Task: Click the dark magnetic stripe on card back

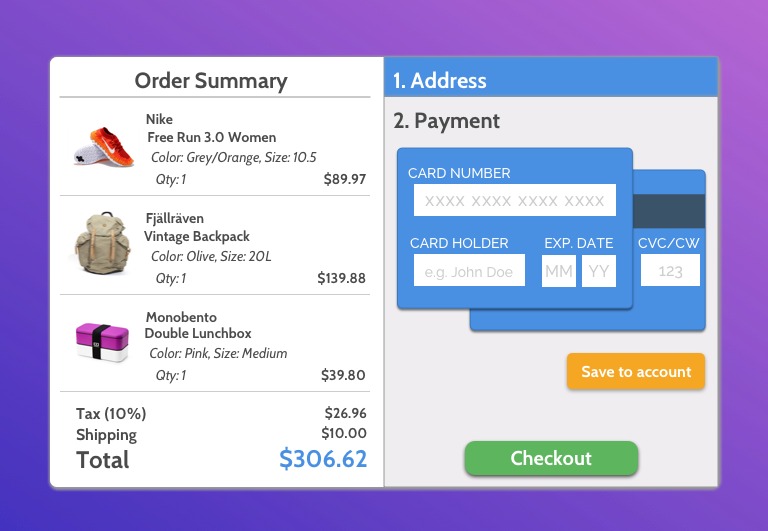Action: [x=669, y=211]
